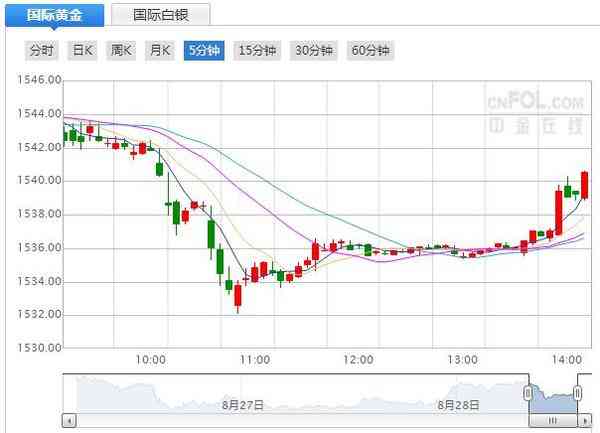Click the last red candlestick near 1540
This screenshot has height=433, width=600.
(x=585, y=184)
